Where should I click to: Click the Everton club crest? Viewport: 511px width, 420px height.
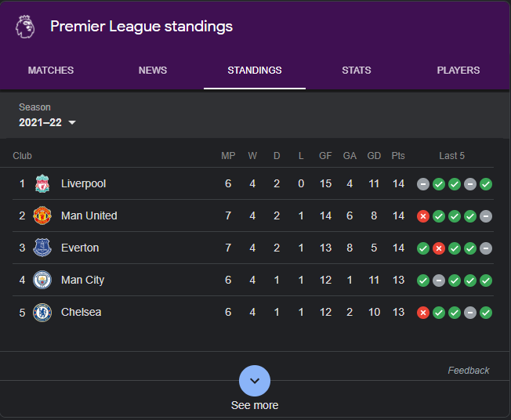click(42, 248)
